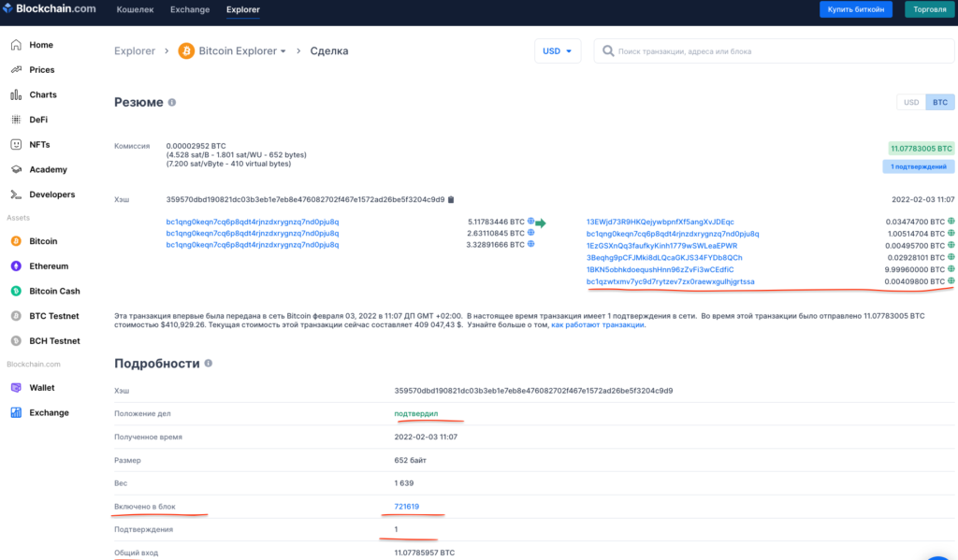Click the 1 подтверждений badge
Image resolution: width=958 pixels, height=560 pixels.
(919, 166)
